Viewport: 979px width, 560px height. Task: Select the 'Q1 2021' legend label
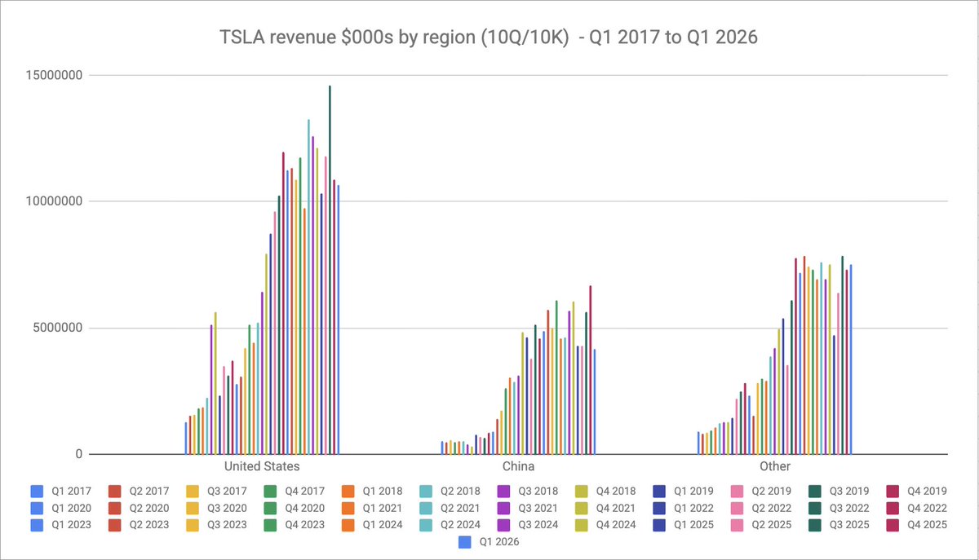click(x=382, y=508)
